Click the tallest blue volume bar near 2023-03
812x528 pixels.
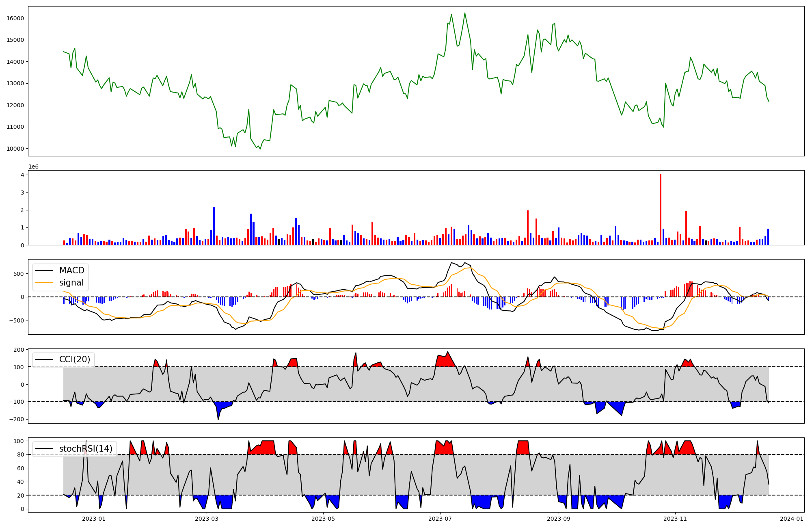click(214, 226)
